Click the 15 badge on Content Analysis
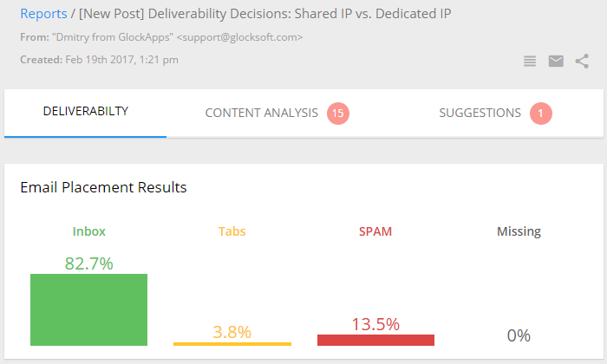The height and width of the screenshot is (364, 607). point(338,114)
